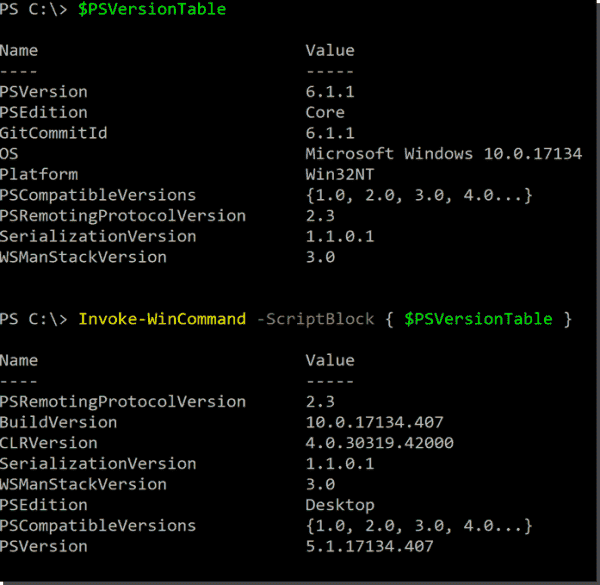Click $PSVersionTable inside the script block braces
Image resolution: width=600 pixels, height=585 pixels.
click(x=478, y=319)
